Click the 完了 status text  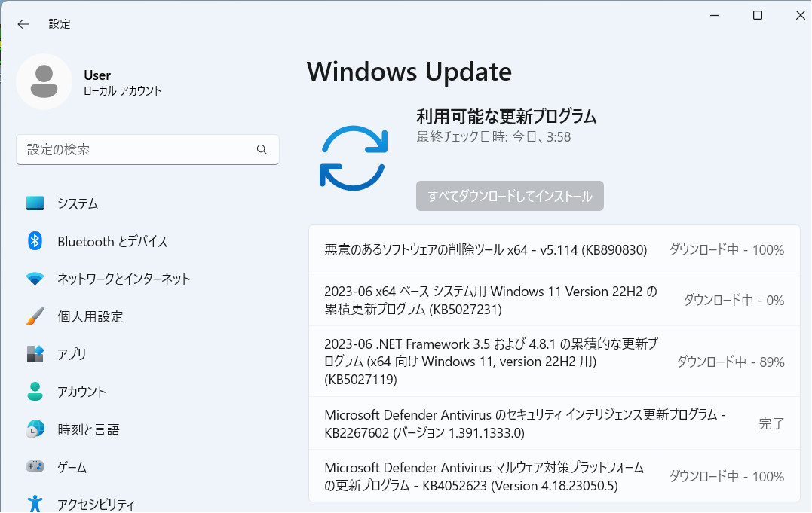point(771,424)
